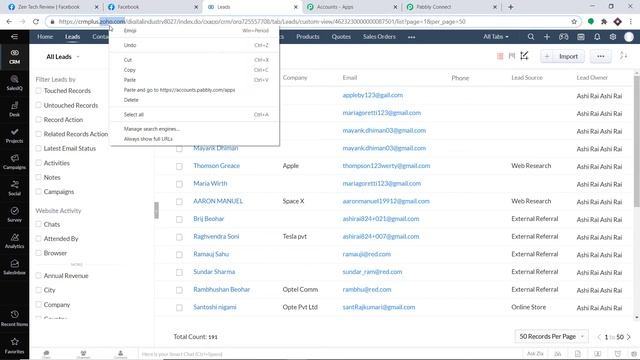
Task: Open Desk app in sidebar
Action: point(14,109)
